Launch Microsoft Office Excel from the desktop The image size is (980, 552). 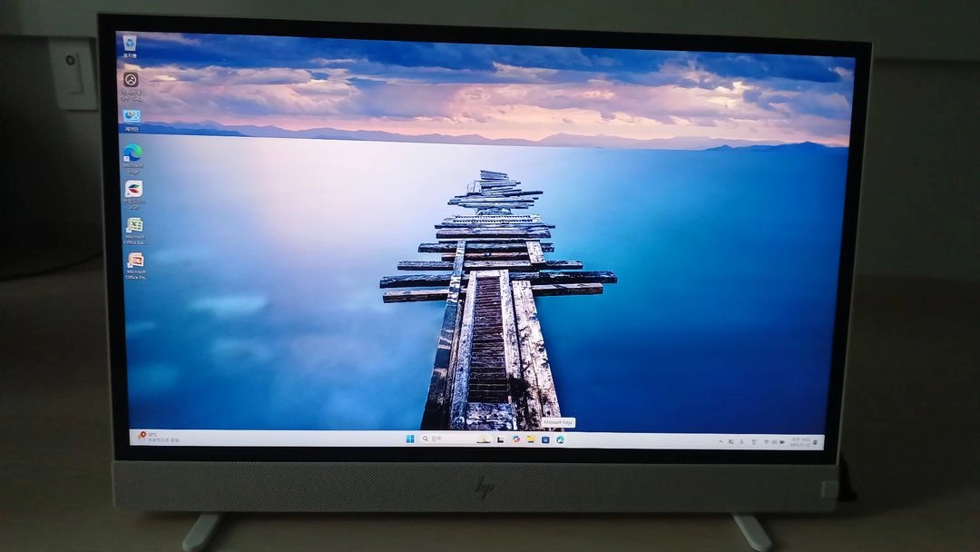(x=135, y=231)
